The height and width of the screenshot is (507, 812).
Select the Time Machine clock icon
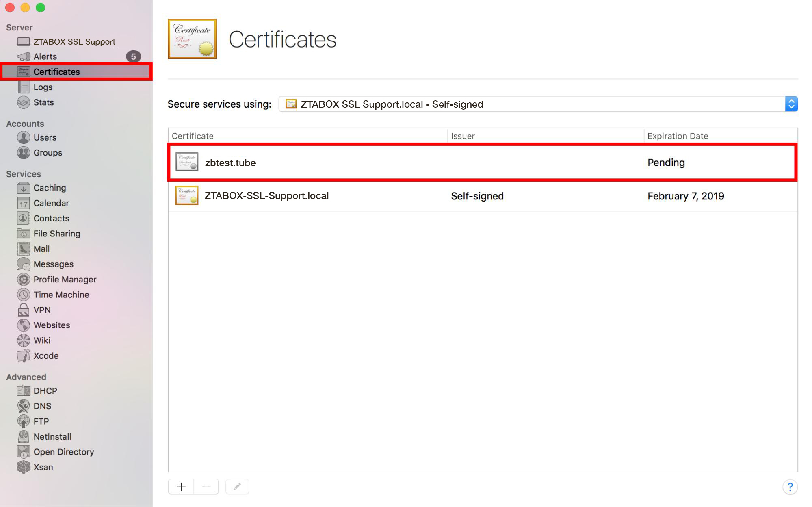(x=24, y=295)
